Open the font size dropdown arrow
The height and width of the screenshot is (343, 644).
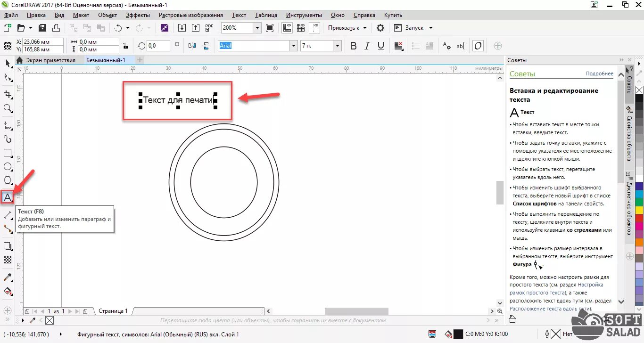click(337, 46)
